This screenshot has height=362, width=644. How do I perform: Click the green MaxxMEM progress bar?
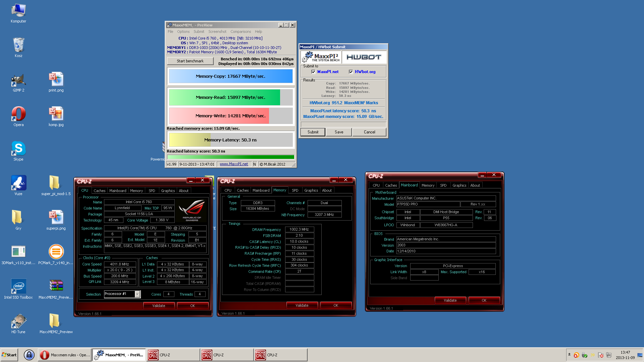point(231,157)
